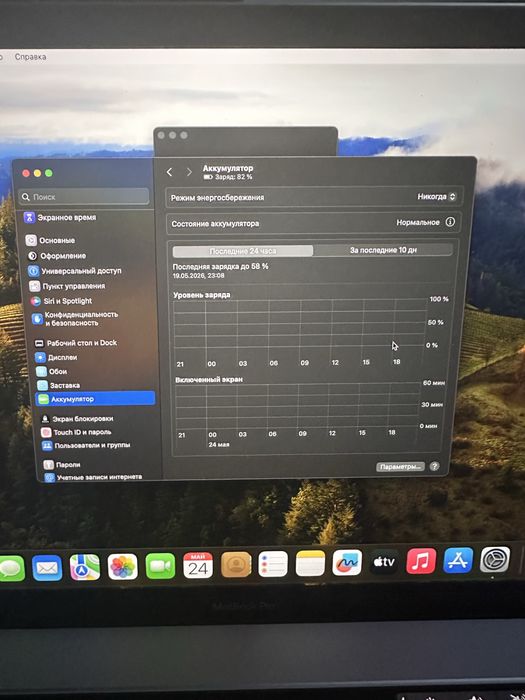Open the Оформление appearance icon
The image size is (525, 700).
point(32,256)
